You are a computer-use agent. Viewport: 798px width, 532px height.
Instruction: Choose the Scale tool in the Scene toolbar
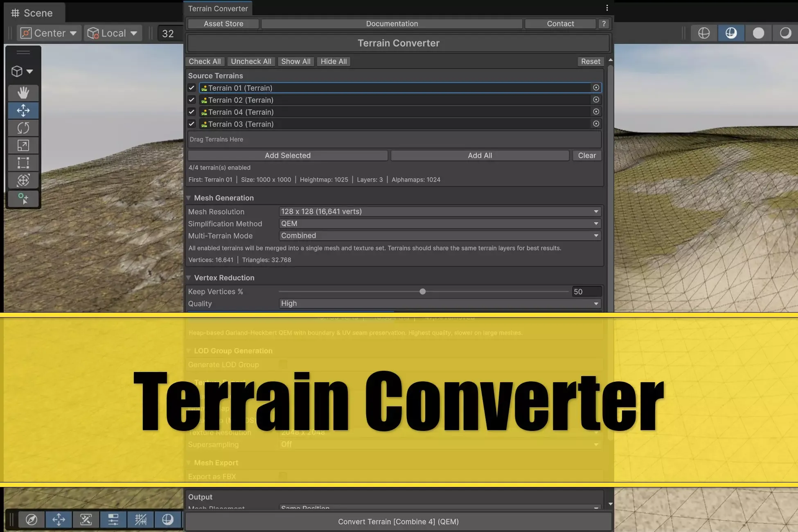click(23, 145)
